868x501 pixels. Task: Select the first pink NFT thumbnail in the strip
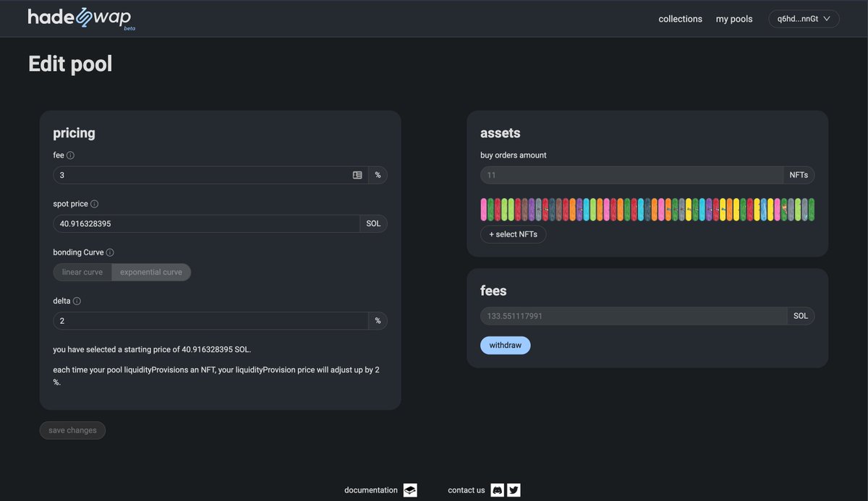(x=484, y=210)
